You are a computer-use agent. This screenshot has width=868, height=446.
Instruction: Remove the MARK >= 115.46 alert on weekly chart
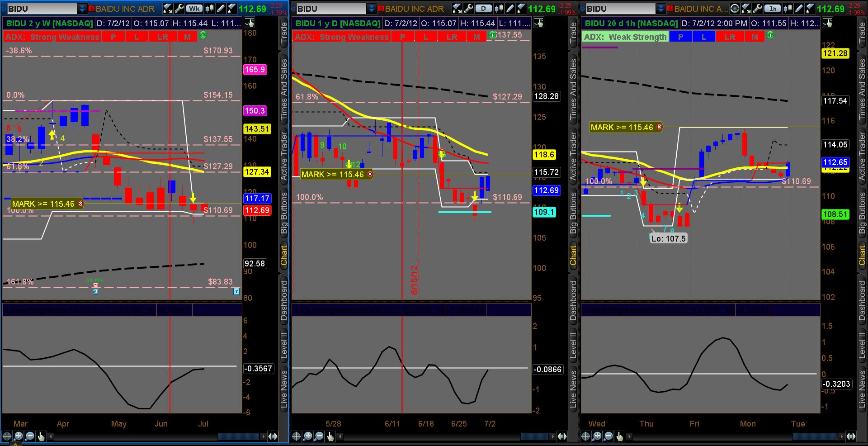(x=80, y=204)
